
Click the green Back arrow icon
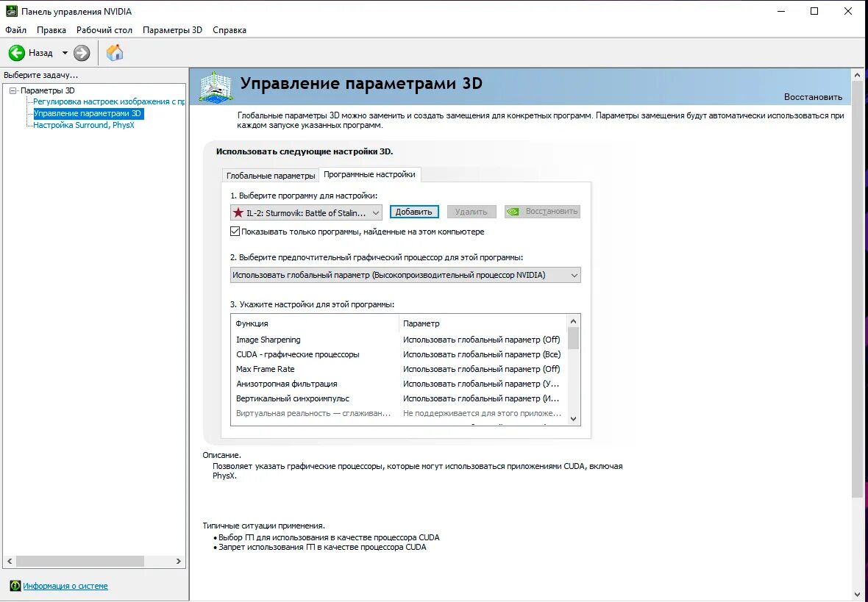click(17, 53)
